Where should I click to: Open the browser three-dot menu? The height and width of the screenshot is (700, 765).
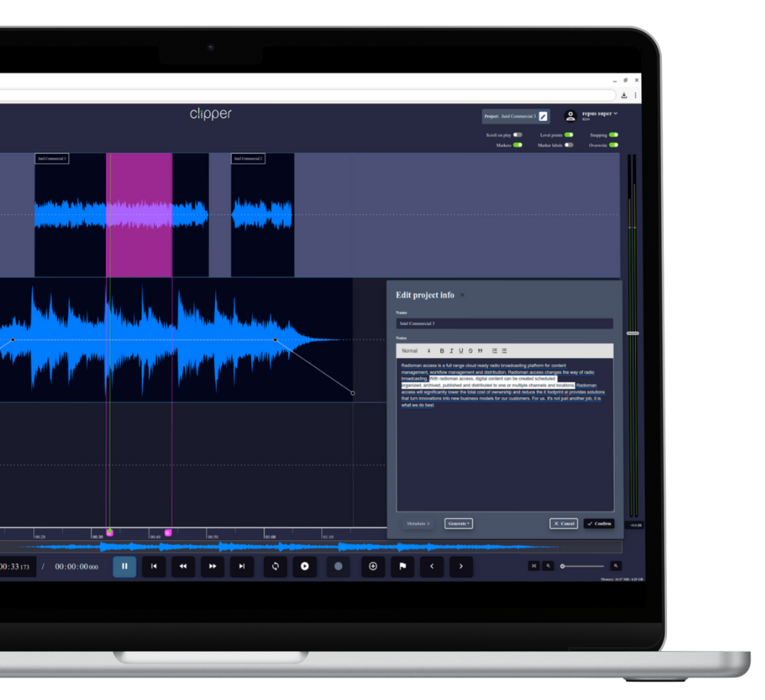635,96
